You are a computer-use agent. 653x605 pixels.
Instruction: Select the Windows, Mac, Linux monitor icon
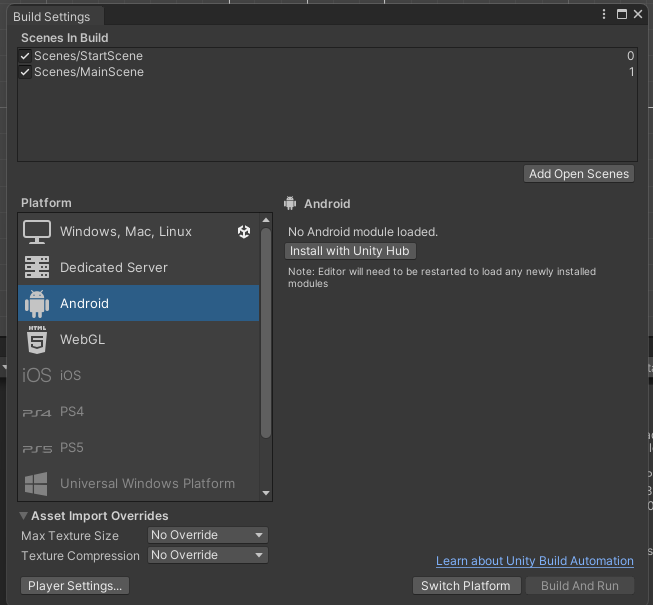[37, 232]
